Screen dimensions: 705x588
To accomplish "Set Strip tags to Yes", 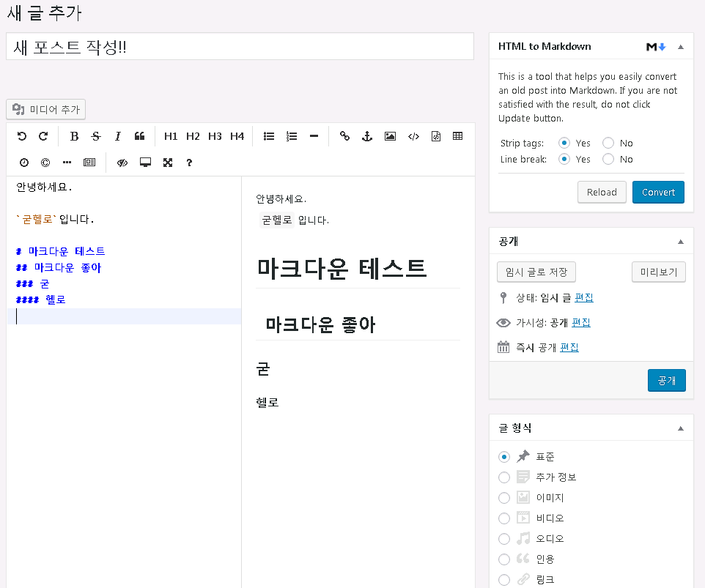I will click(x=564, y=143).
